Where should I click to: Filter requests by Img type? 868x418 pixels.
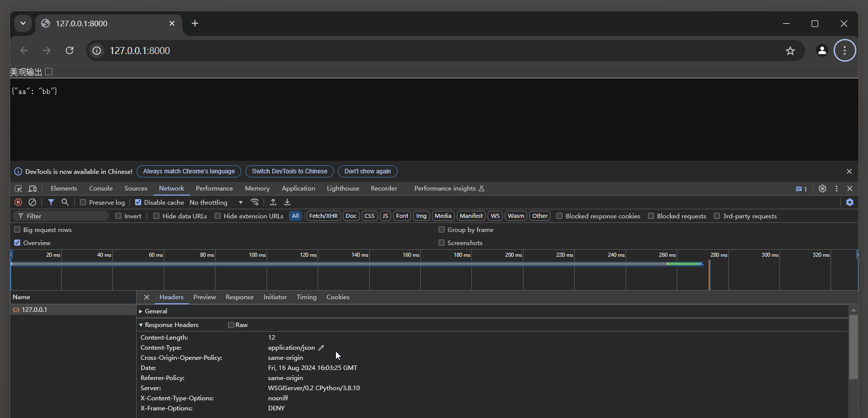421,216
